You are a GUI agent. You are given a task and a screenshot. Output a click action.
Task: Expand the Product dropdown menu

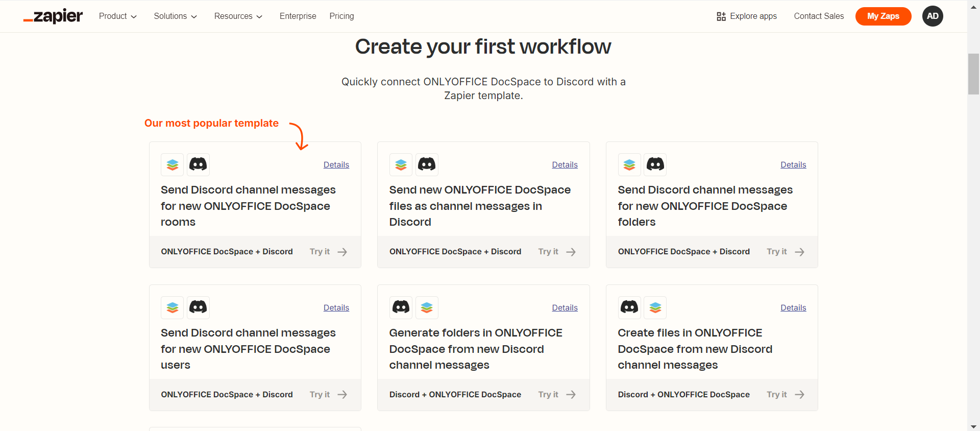tap(118, 16)
